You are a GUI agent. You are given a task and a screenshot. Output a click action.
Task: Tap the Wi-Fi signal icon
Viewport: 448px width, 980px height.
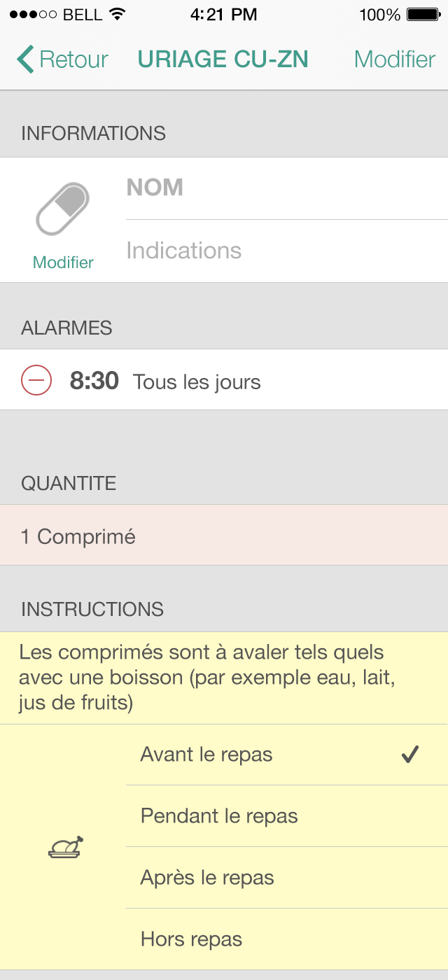[118, 15]
